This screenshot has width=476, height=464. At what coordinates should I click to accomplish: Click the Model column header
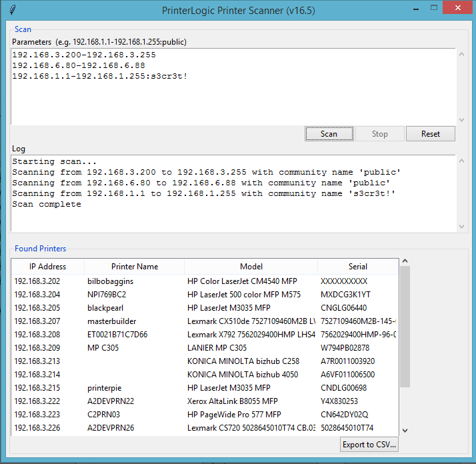(x=251, y=266)
